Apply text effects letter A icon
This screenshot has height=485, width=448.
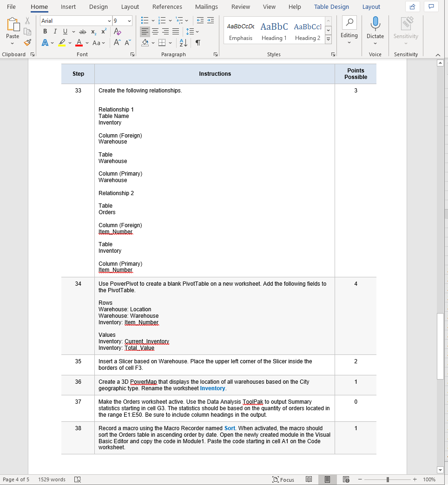tap(45, 43)
